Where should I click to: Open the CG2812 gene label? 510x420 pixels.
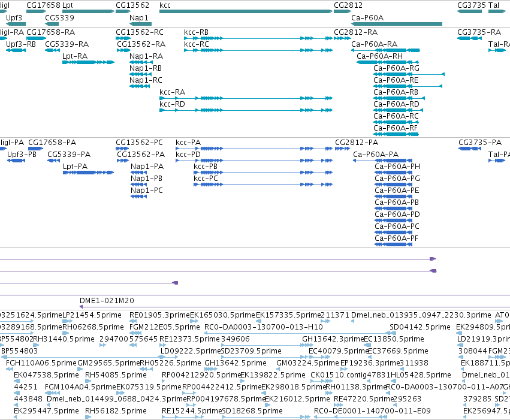tap(348, 5)
